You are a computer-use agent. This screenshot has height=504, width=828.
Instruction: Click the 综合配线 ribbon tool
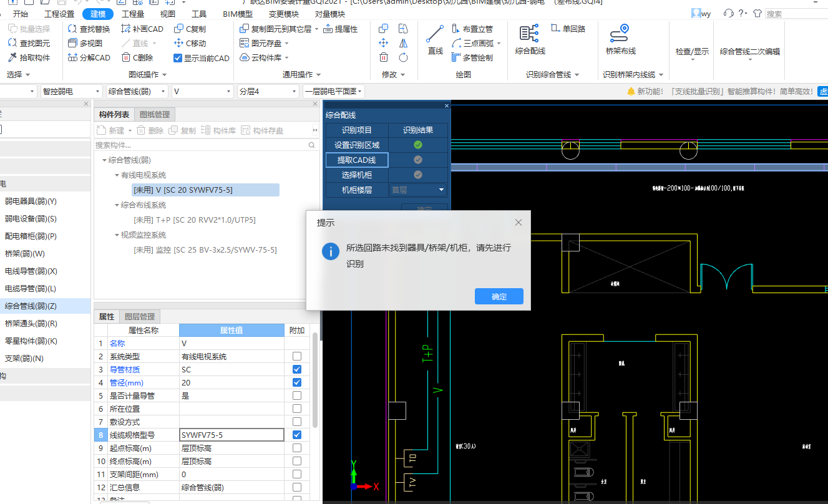(530, 40)
